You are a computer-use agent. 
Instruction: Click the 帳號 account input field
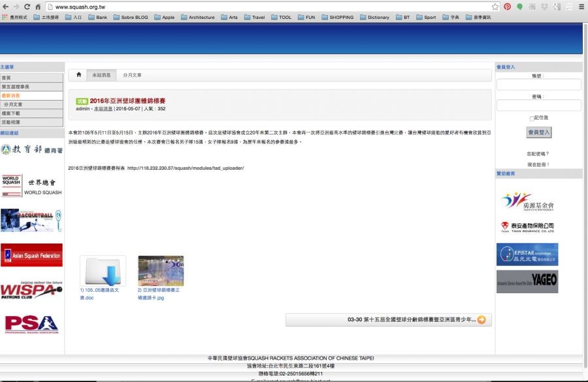coord(538,84)
